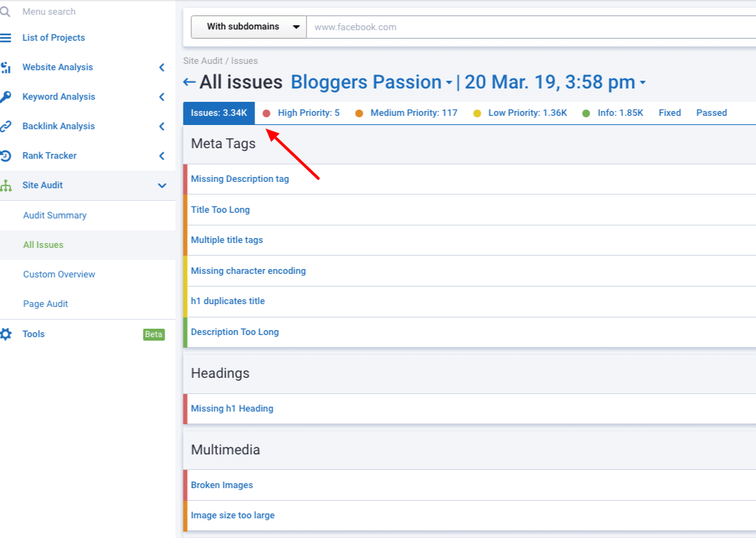Open the With subdomains dropdown
The width and height of the screenshot is (756, 538).
(x=249, y=27)
